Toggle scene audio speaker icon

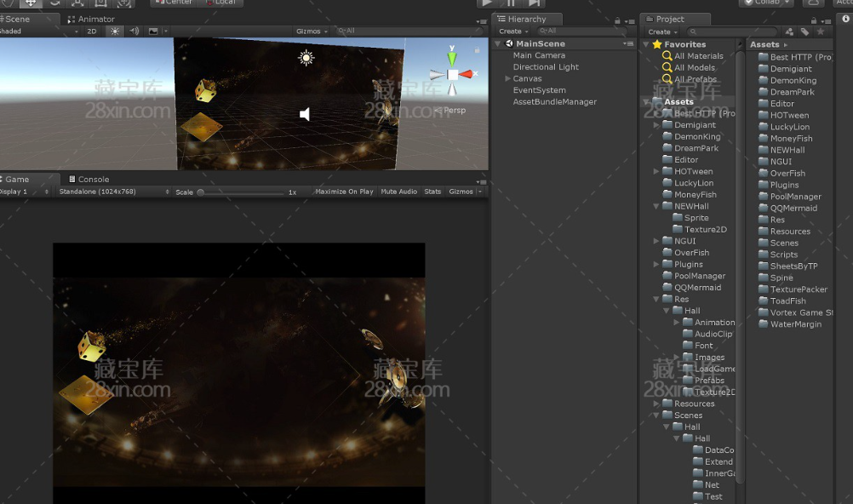pos(134,31)
